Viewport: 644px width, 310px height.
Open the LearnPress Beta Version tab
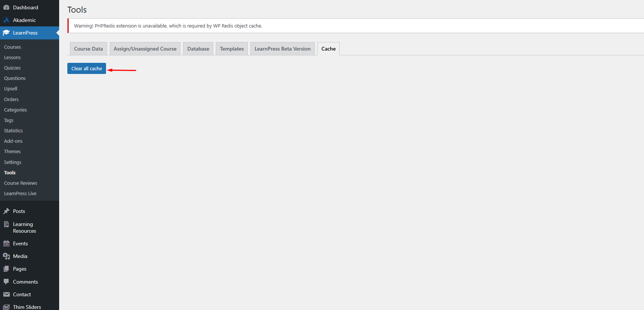282,49
